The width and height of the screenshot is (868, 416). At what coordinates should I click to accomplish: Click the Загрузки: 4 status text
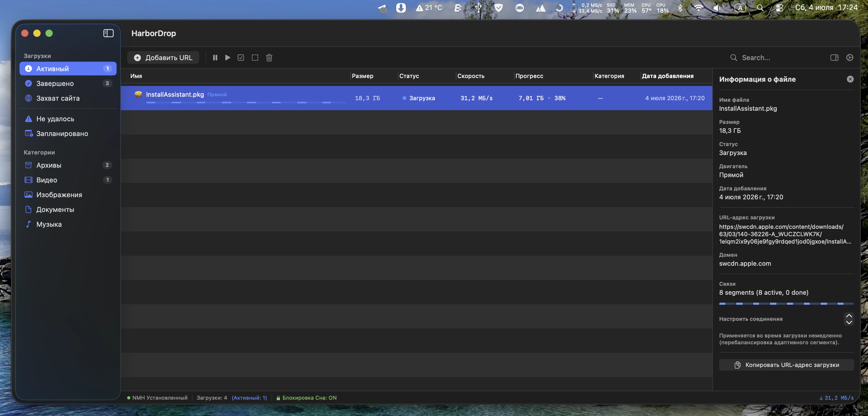(212, 398)
